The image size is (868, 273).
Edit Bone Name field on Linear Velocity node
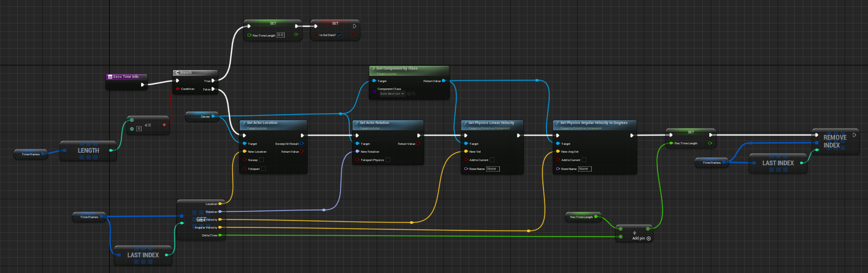(x=492, y=169)
